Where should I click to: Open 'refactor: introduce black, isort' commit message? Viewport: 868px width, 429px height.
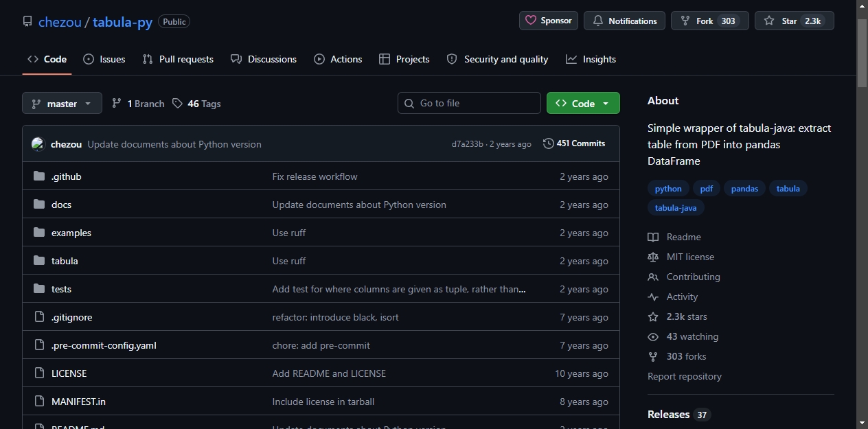pyautogui.click(x=335, y=317)
